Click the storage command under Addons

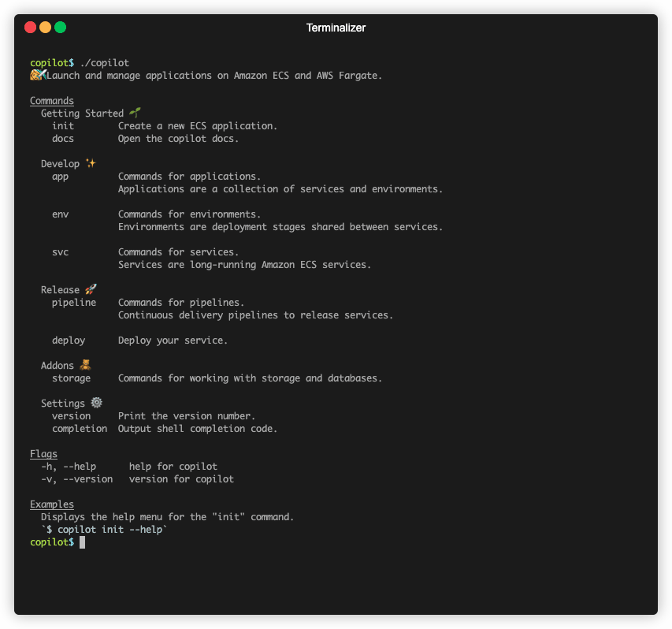pos(71,378)
